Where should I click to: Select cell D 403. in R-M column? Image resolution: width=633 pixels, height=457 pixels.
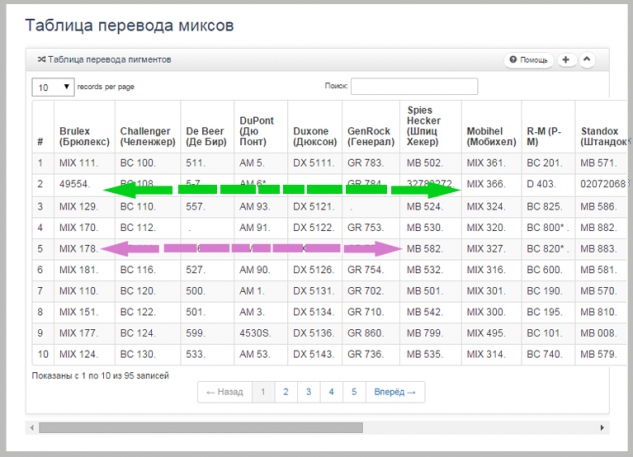(548, 184)
